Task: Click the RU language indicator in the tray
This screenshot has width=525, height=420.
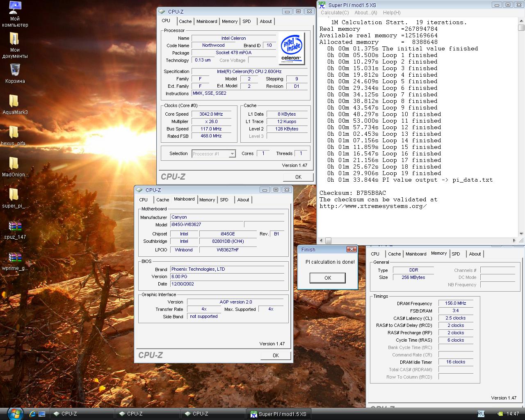Action: click(x=481, y=414)
